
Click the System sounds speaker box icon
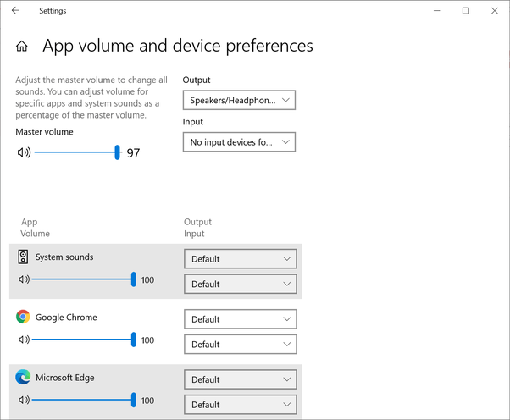coord(23,257)
